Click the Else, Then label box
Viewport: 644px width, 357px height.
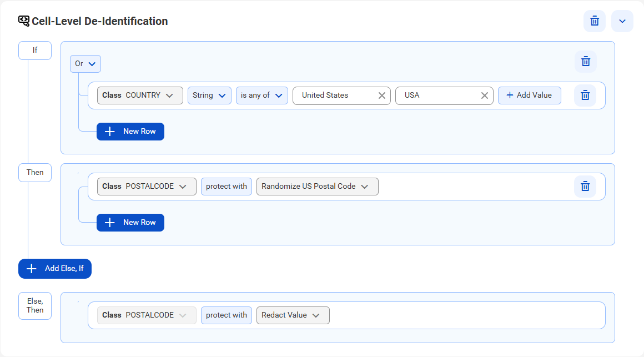coord(35,306)
